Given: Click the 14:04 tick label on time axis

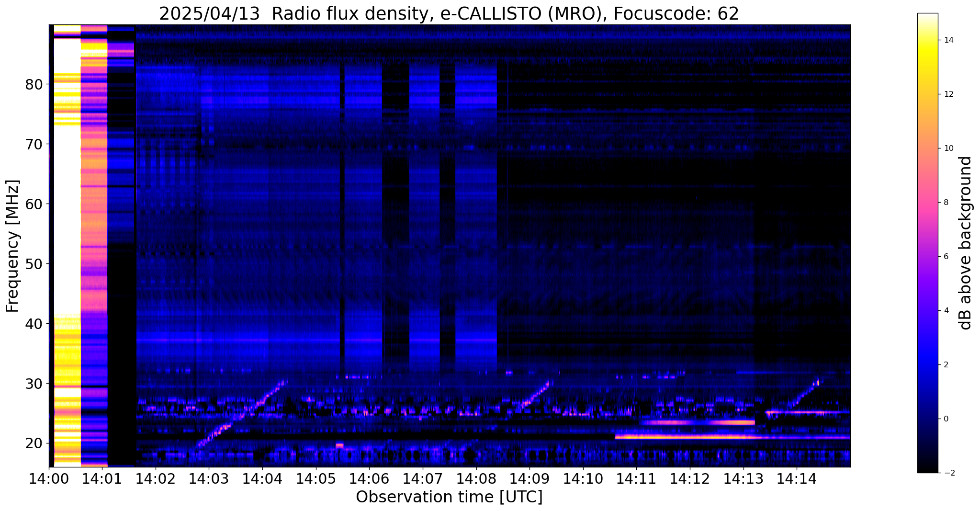Looking at the screenshot, I should (x=262, y=478).
